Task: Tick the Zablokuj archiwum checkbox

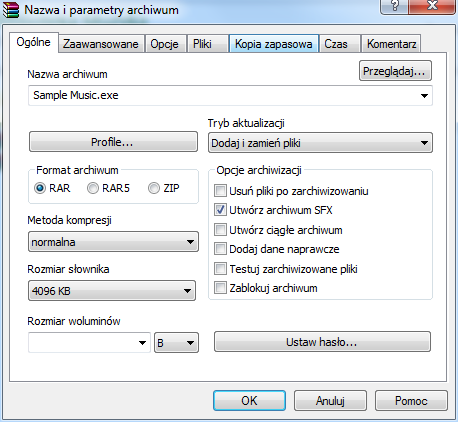Action: pyautogui.click(x=220, y=288)
